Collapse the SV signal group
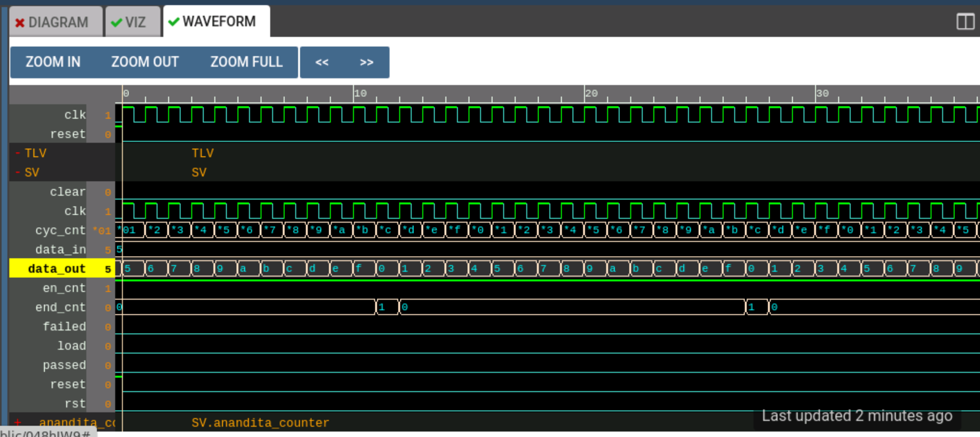Image resolution: width=980 pixels, height=437 pixels. pos(17,172)
